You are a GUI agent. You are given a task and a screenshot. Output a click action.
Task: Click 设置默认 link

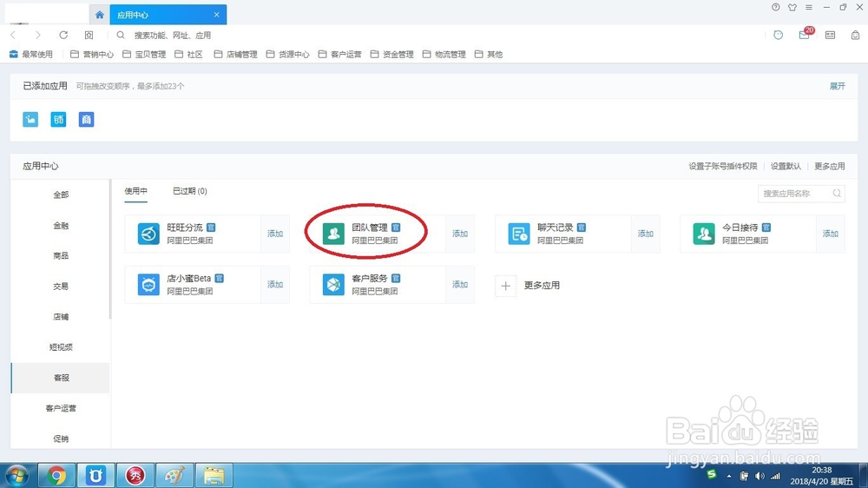click(786, 166)
